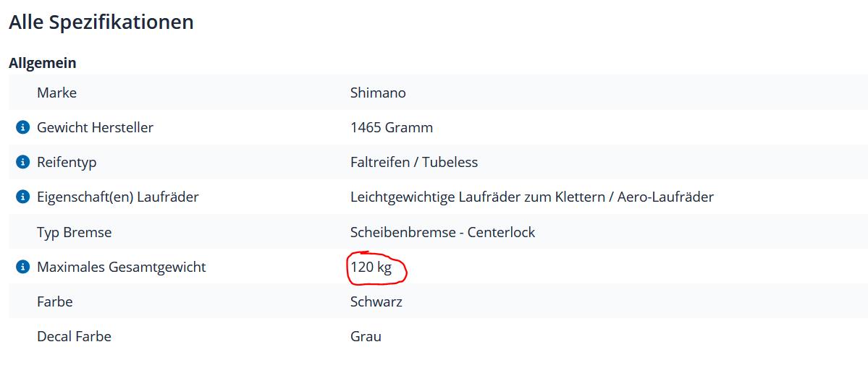Click the Scheibenbremse - Centerlock value
Image resolution: width=868 pixels, height=368 pixels.
tap(442, 233)
